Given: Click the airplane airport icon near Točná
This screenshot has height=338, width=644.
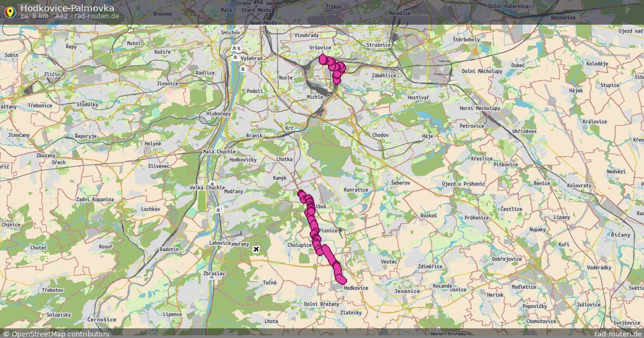Looking at the screenshot, I should 256,249.
